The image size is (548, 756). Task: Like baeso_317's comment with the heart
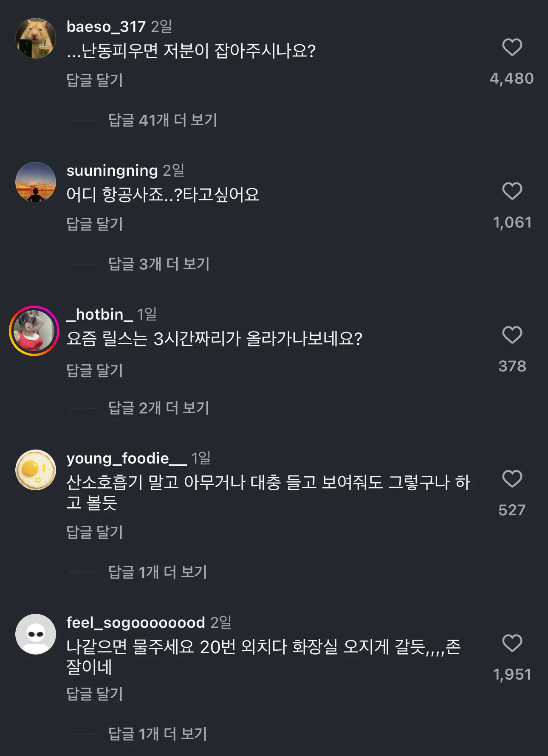[x=512, y=47]
